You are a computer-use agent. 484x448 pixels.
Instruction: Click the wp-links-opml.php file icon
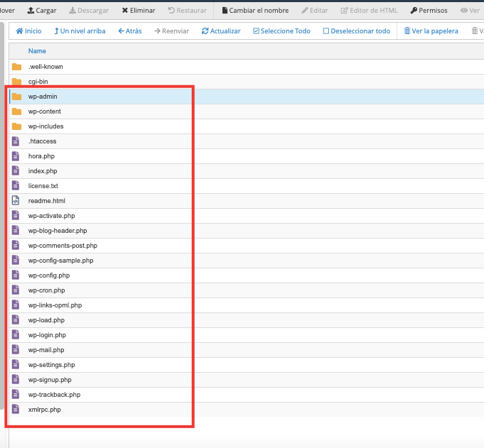click(16, 305)
